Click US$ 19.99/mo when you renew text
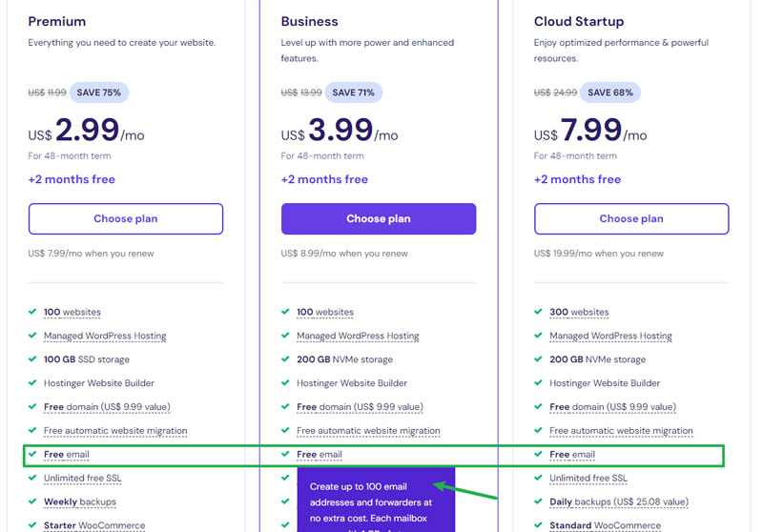Image resolution: width=763 pixels, height=532 pixels. tap(599, 254)
